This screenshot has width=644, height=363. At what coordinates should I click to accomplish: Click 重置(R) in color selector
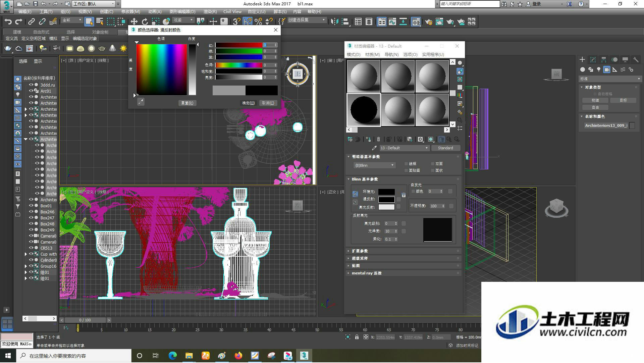187,103
